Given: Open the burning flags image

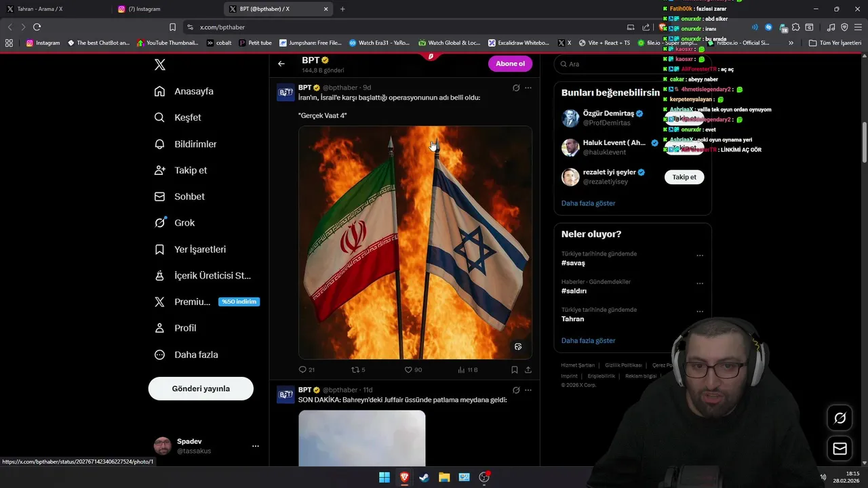Looking at the screenshot, I should coord(415,242).
